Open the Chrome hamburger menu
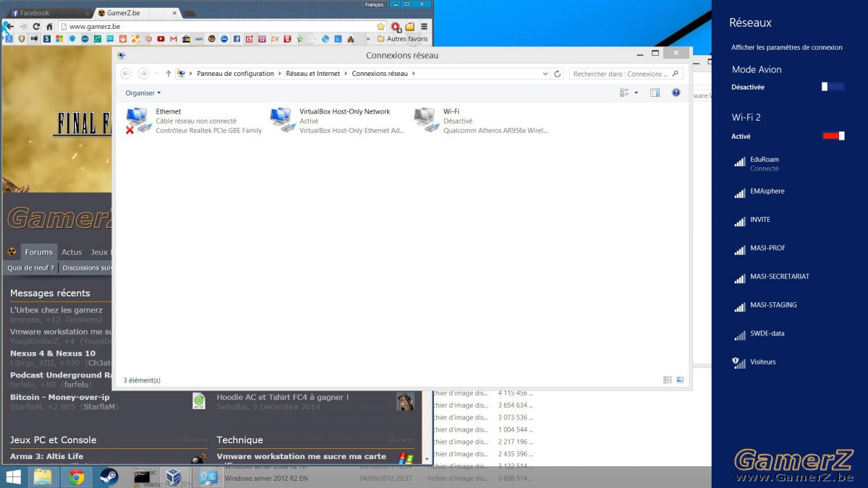Image resolution: width=868 pixels, height=488 pixels. pyautogui.click(x=425, y=27)
